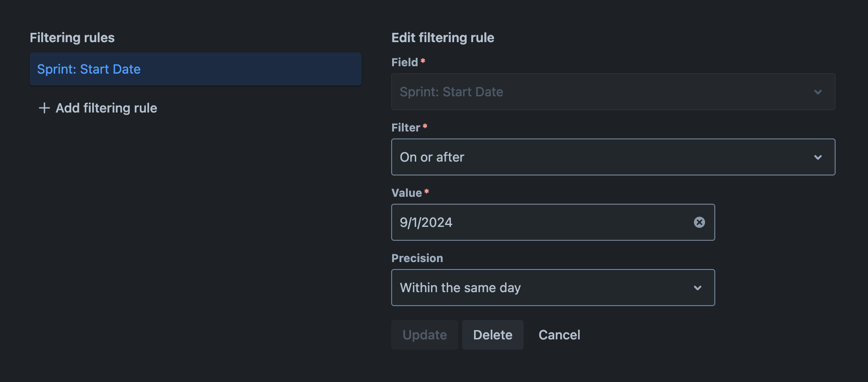Clear the date value using the x icon
This screenshot has width=868, height=382.
tap(699, 222)
